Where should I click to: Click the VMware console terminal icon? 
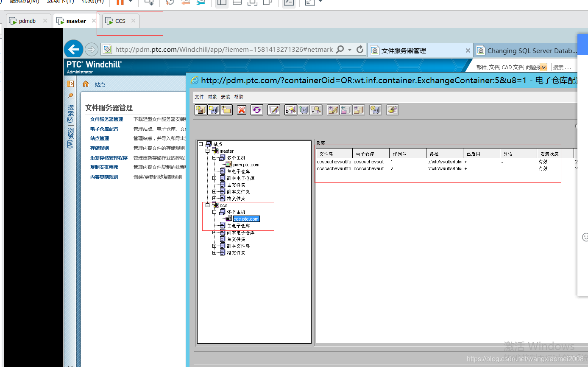(x=289, y=2)
